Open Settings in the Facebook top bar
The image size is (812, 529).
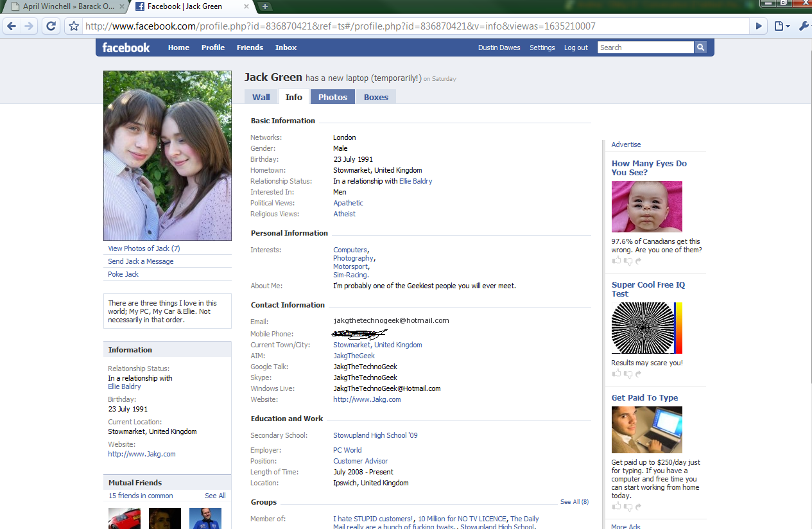(542, 48)
